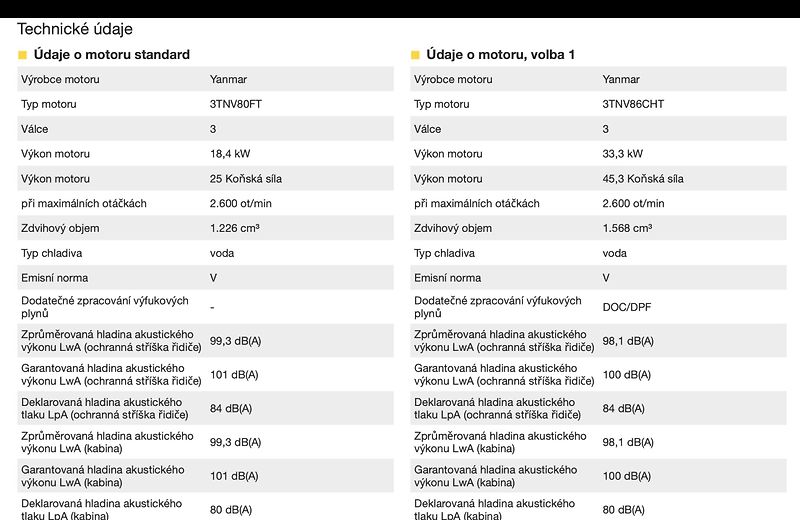Click the 18,4 kW power value
The width and height of the screenshot is (800, 520).
230,154
